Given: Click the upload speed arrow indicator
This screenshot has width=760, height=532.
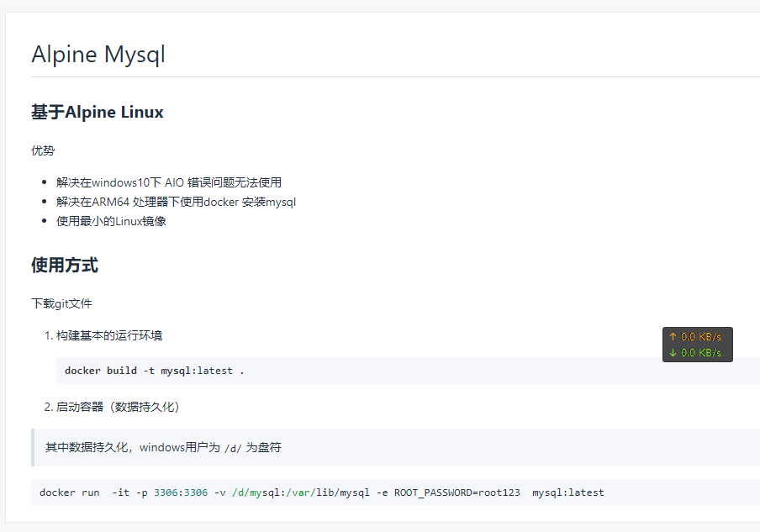Looking at the screenshot, I should tap(673, 336).
